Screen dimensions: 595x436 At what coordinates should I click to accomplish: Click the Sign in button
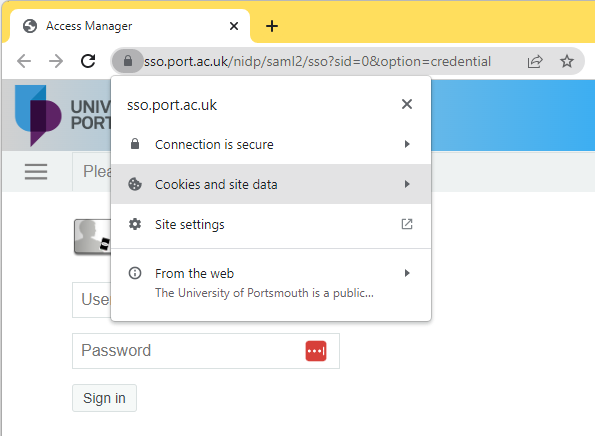[104, 398]
